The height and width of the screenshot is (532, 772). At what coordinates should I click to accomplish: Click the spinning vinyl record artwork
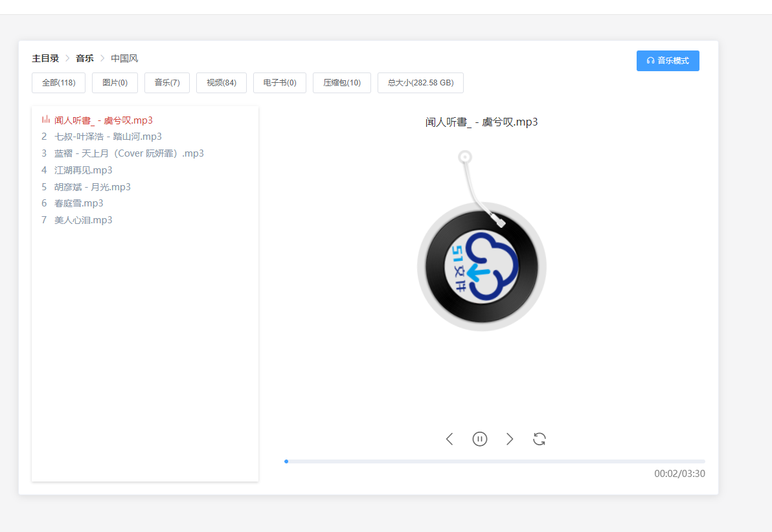tap(481, 266)
